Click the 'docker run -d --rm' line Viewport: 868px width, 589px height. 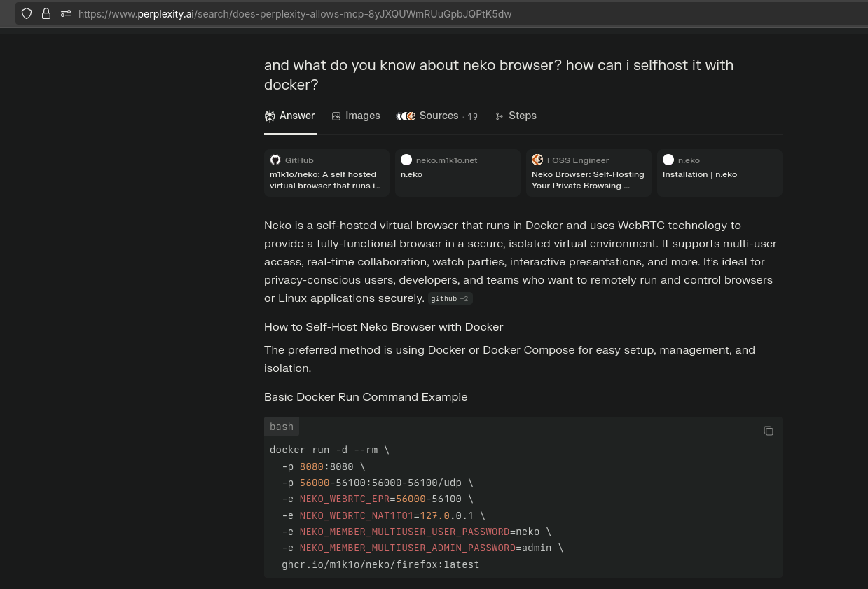coord(329,450)
